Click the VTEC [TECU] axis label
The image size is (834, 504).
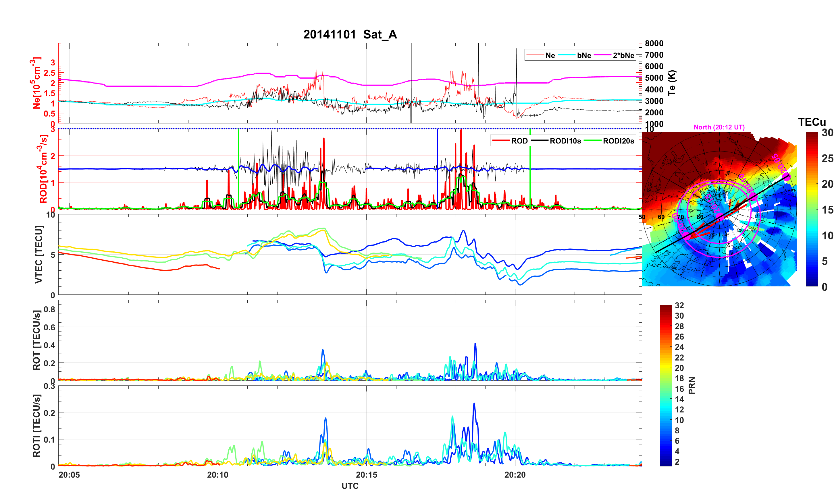38,254
